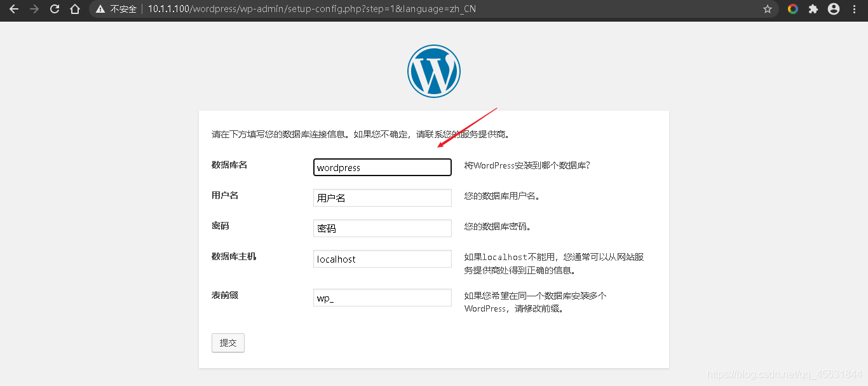Click the WordPress logo
Screen dimensions: 868x386
[x=434, y=71]
